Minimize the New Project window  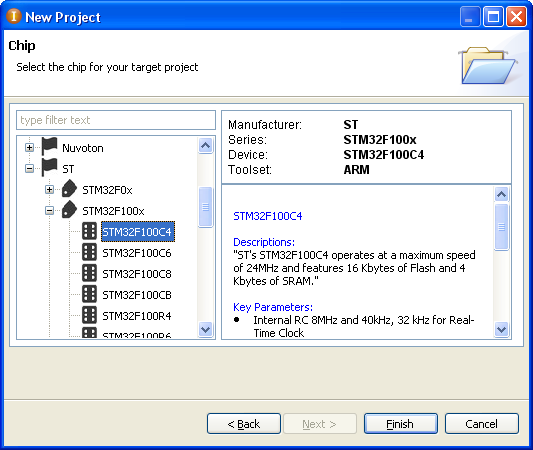[469, 16]
